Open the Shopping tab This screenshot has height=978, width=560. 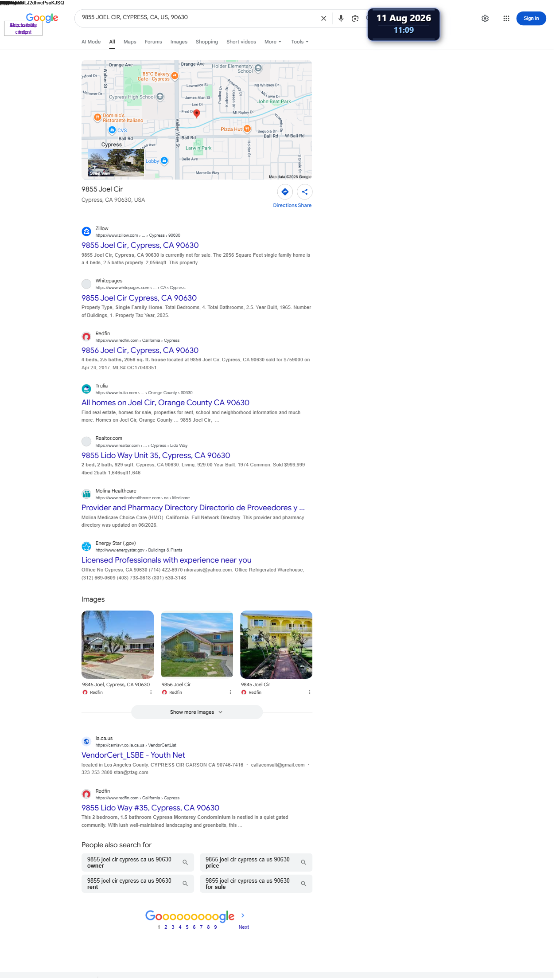(207, 42)
